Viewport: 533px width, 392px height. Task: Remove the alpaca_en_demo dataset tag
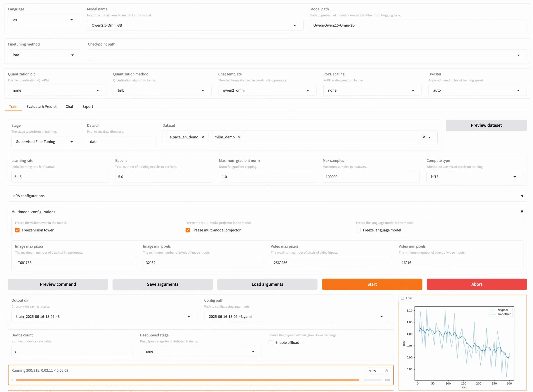point(203,137)
